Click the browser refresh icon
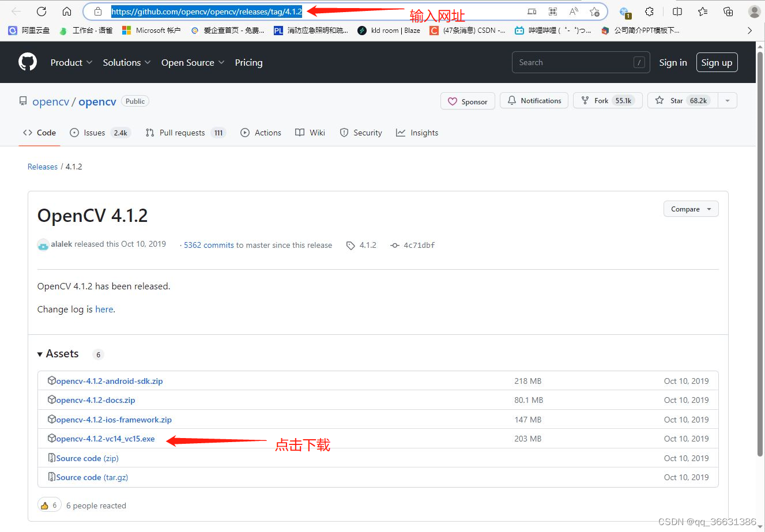The width and height of the screenshot is (765, 532). coord(42,12)
